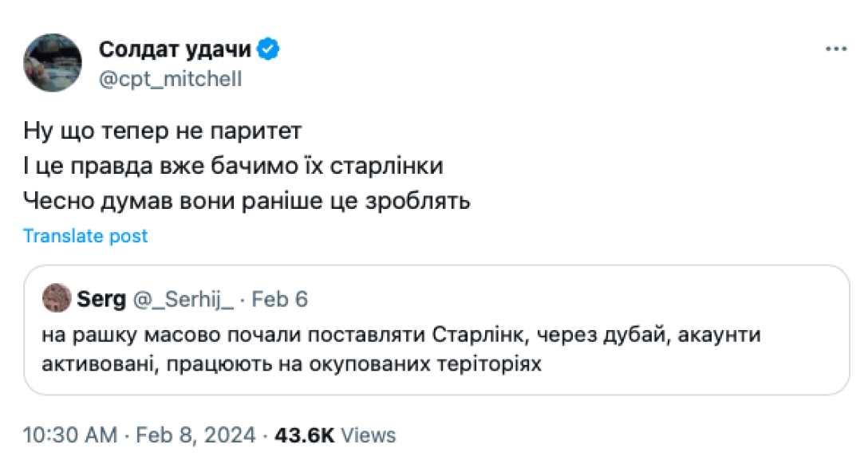The width and height of the screenshot is (868, 460).
Task: Click the Serg name in quoted post
Action: click(x=101, y=300)
